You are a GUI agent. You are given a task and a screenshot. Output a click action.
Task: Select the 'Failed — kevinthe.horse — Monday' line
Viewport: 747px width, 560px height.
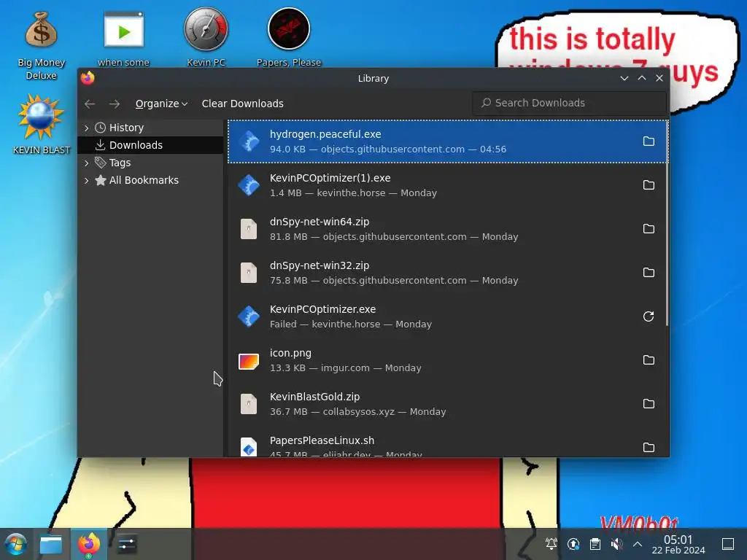click(x=351, y=324)
